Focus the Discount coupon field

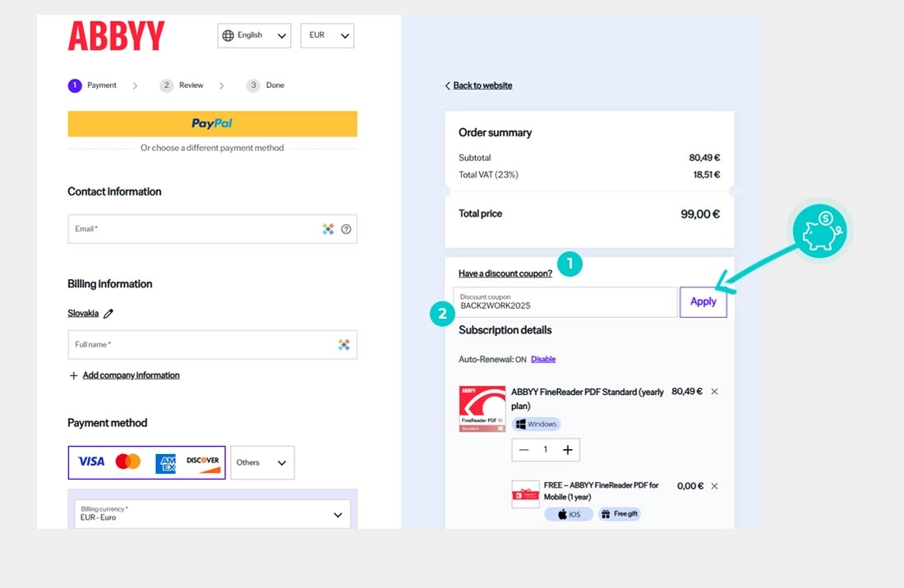(565, 302)
